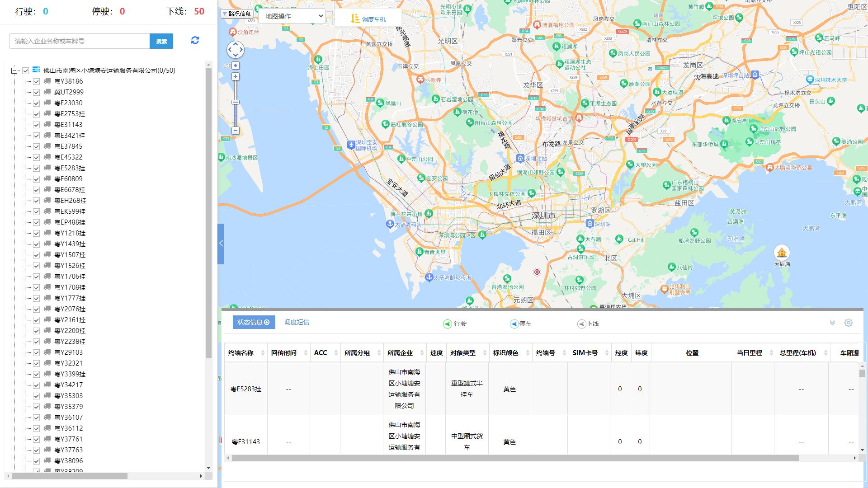
Task: Open table settings gear icon
Action: pyautogui.click(x=848, y=323)
